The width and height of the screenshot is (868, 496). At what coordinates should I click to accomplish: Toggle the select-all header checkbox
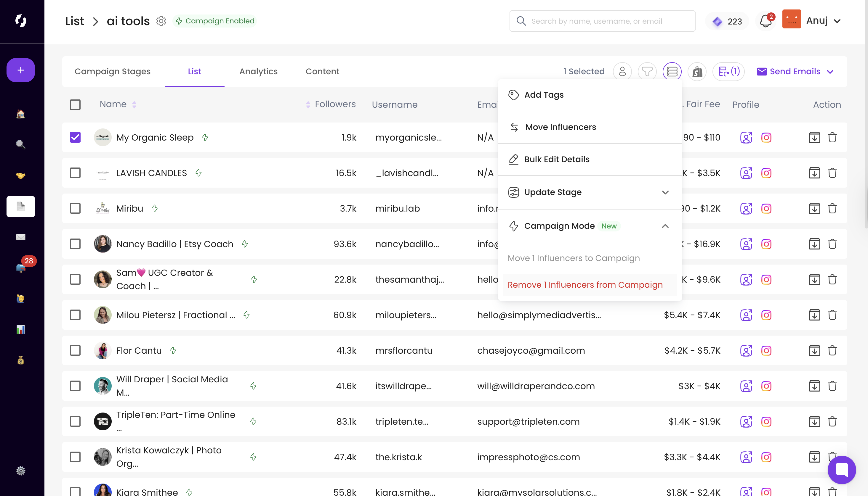pos(75,104)
